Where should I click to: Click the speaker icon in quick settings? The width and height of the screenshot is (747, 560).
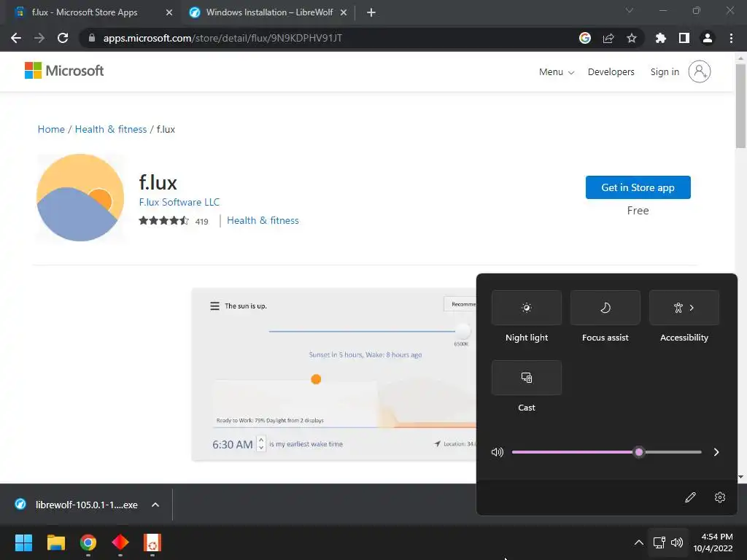pos(497,452)
